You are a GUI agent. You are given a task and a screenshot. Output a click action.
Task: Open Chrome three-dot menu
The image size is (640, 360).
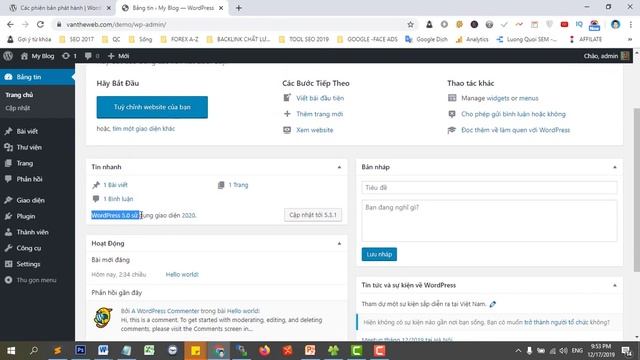(631, 24)
